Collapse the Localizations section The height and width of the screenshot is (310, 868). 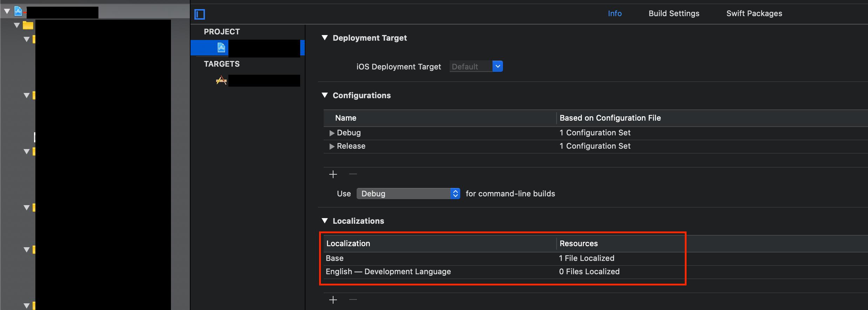point(325,221)
